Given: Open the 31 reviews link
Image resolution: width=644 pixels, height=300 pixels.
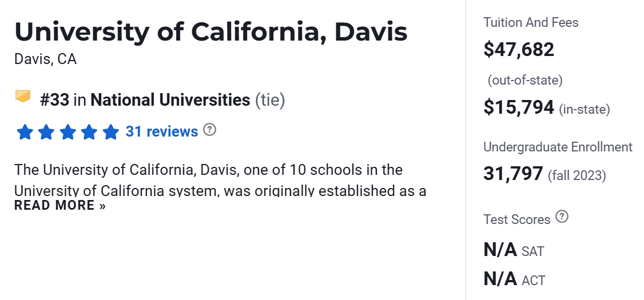Looking at the screenshot, I should tap(162, 131).
